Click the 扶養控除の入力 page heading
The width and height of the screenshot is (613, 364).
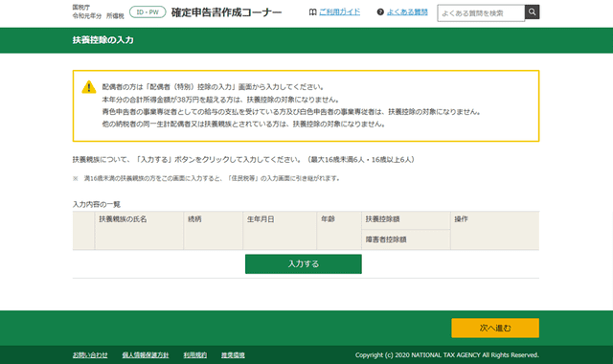[103, 40]
